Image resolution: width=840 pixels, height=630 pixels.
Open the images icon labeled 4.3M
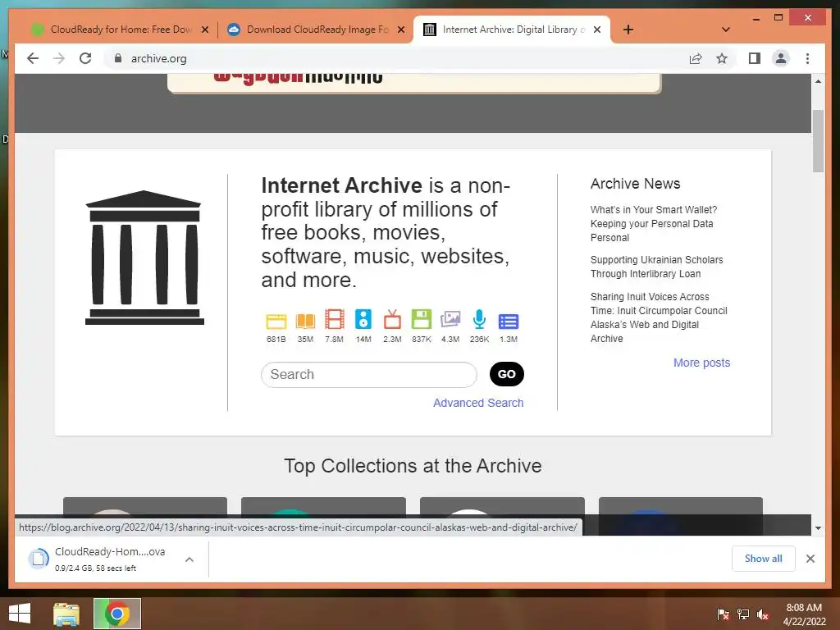pos(450,319)
